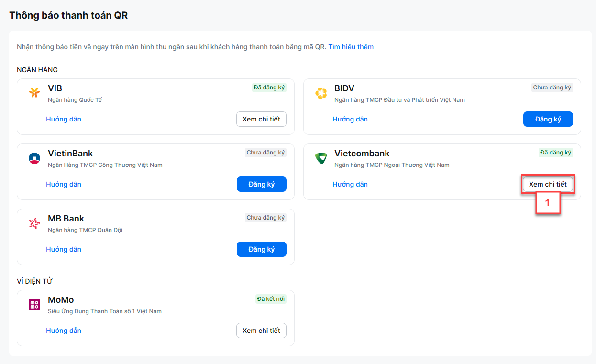Click 'Ngân Hàng TMCP Công Thương Việt Nam' text
Viewport: 596px width, 364px height.
click(105, 165)
